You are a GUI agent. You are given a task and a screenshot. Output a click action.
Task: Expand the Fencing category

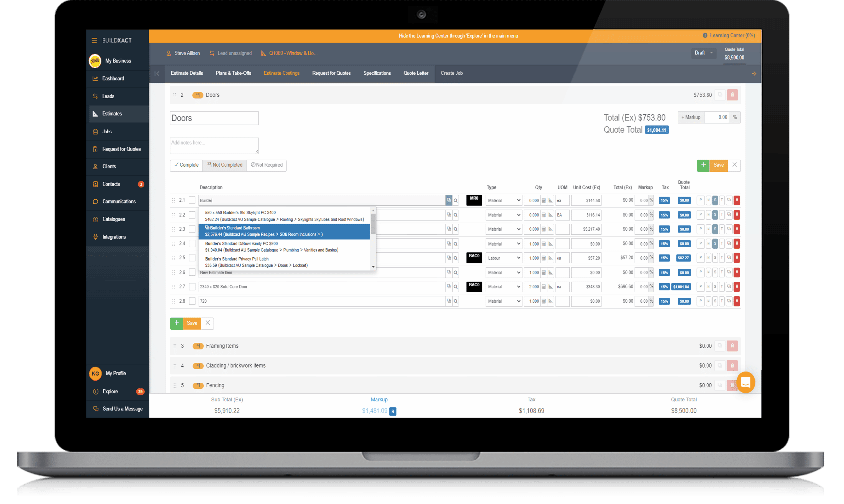tap(455, 385)
